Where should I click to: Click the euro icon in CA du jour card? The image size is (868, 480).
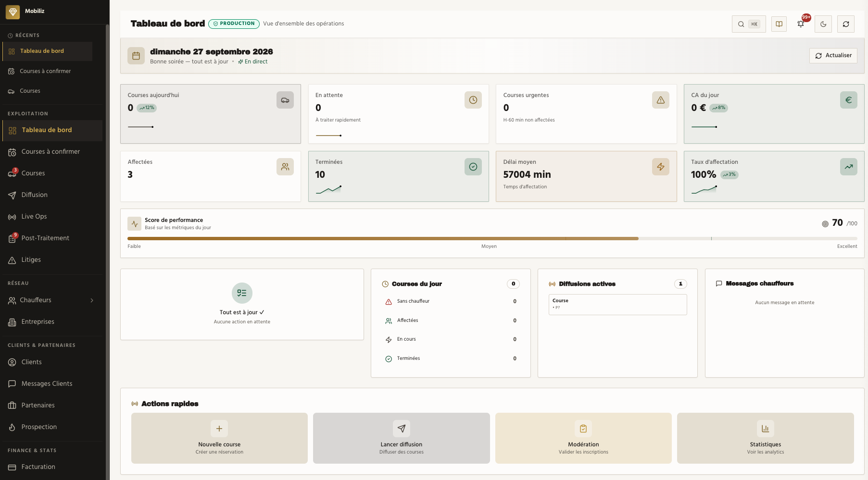[849, 100]
